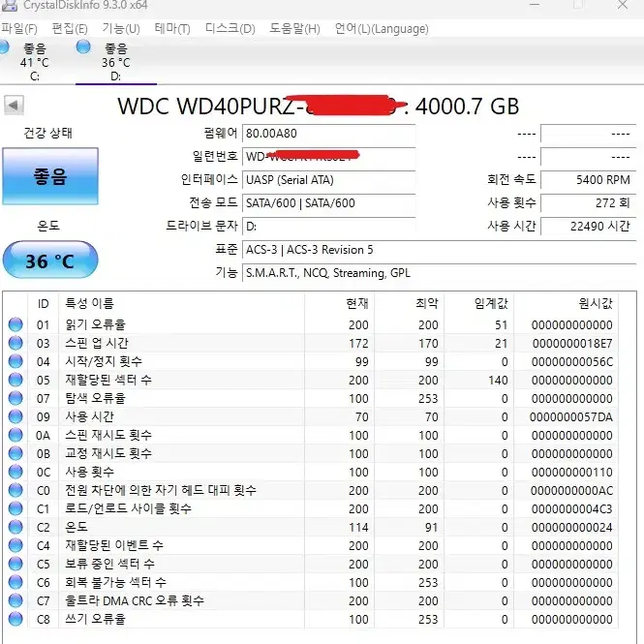The image size is (644, 644).
Task: Open the 테마(T) menu
Action: 172,29
